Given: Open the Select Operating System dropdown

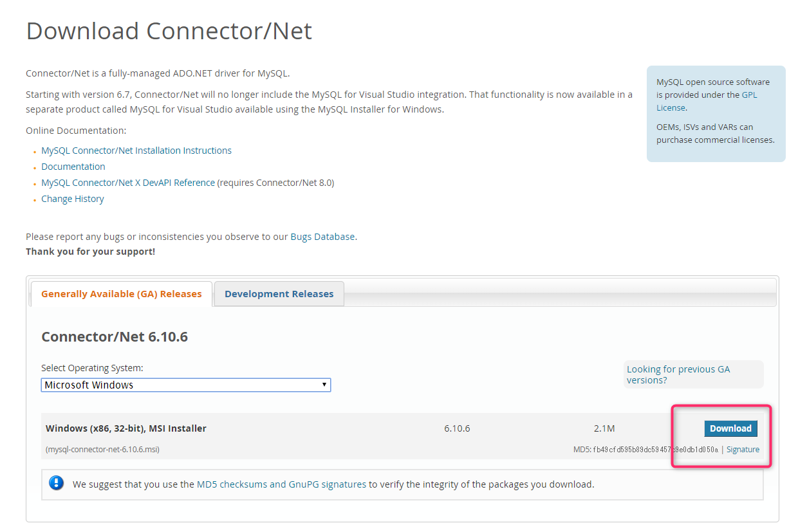Looking at the screenshot, I should coord(186,385).
